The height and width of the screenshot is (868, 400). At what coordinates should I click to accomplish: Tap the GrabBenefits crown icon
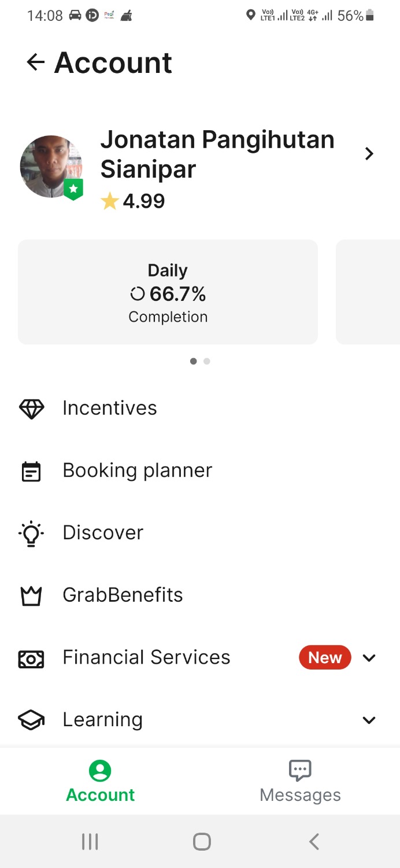(x=31, y=595)
